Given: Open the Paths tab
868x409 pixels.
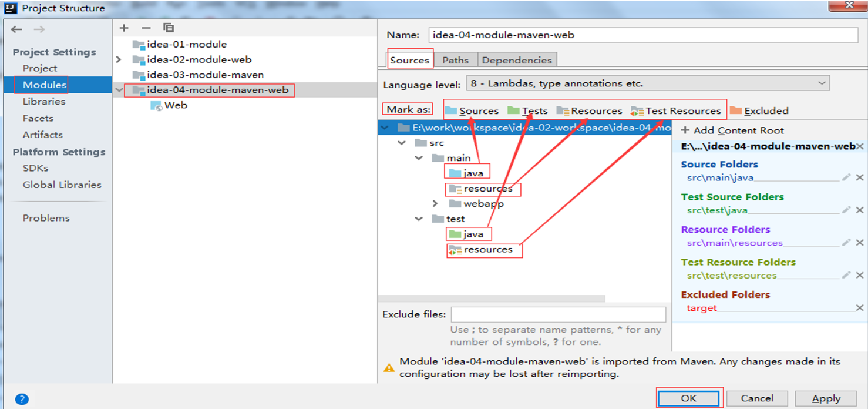Looking at the screenshot, I should [x=455, y=60].
